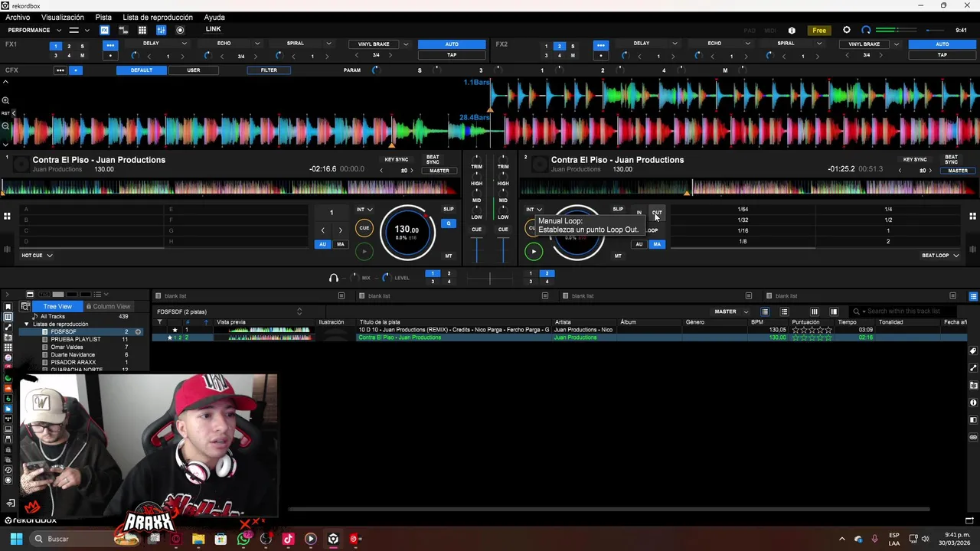Click the LINK button
Image resolution: width=980 pixels, height=551 pixels.
(x=214, y=29)
